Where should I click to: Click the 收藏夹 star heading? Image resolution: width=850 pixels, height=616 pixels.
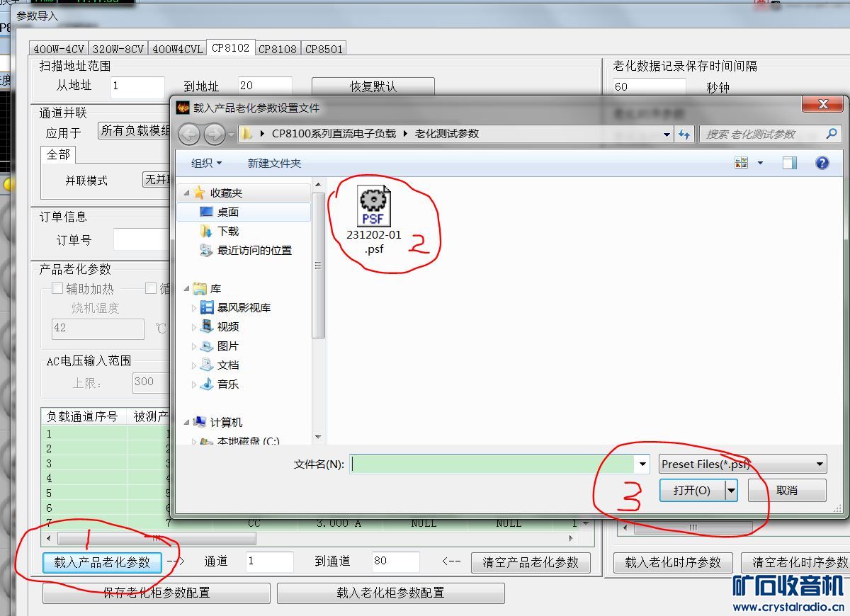click(226, 193)
